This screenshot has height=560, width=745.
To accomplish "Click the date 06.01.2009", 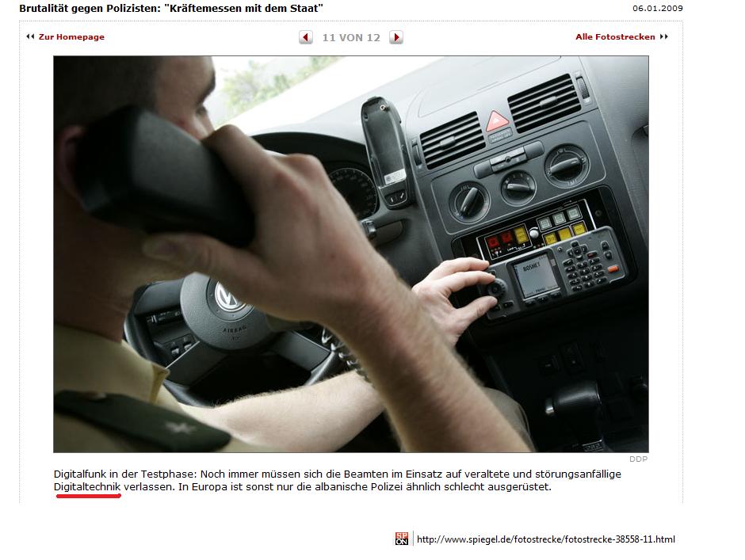I will [x=657, y=8].
